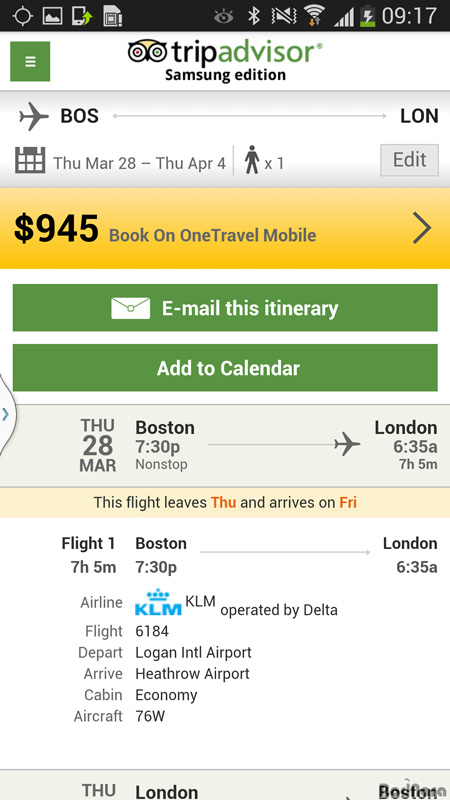This screenshot has width=450, height=800.
Task: Select Book On OneTravel Mobile link
Action: coord(212,235)
